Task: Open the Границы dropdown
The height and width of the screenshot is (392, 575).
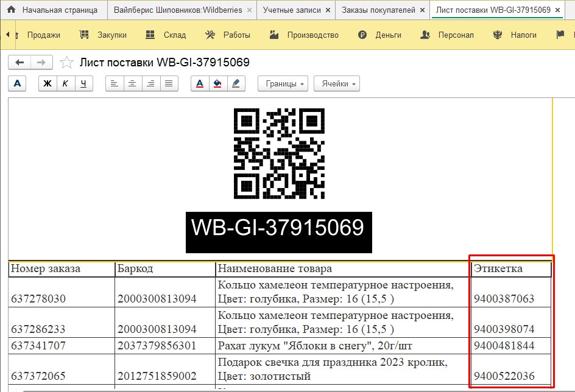Action: 283,83
